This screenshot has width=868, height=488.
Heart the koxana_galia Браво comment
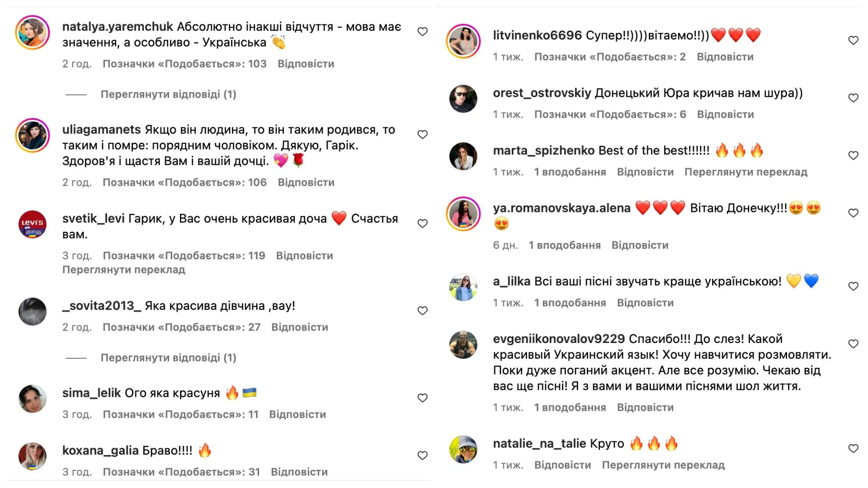422,455
